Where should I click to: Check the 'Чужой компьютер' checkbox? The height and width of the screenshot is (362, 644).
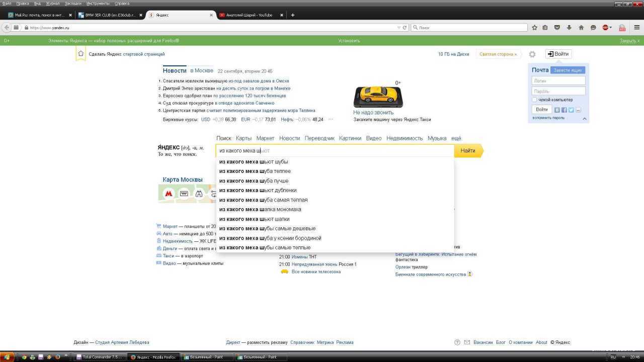(535, 100)
